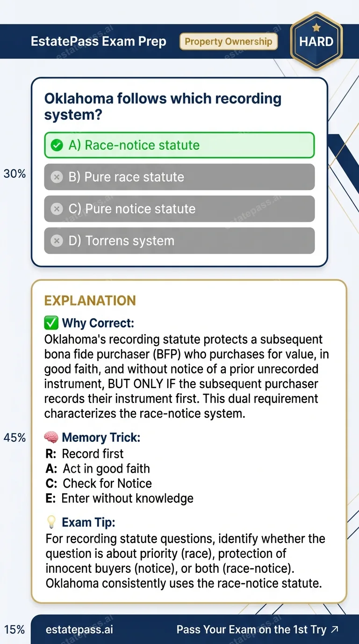Screen dimensions: 359x644
Task: Expand the EXPLANATION section
Action: 90,300
